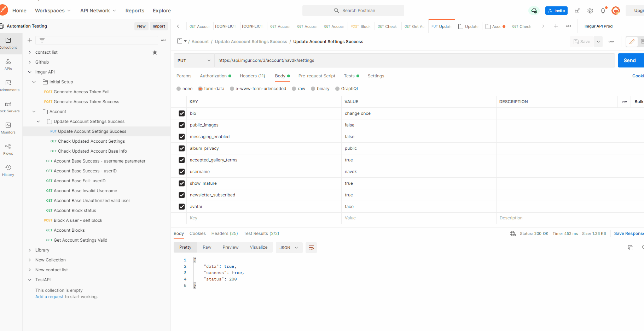Image resolution: width=644 pixels, height=331 pixels.
Task: Open the Save dropdown arrow
Action: point(598,42)
